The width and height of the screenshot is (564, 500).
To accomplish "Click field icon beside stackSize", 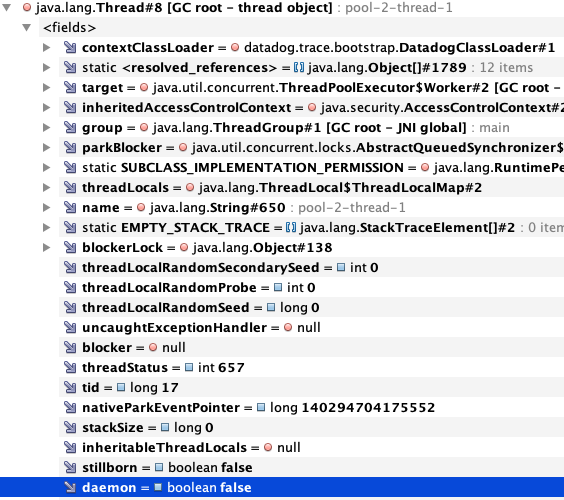I will (70, 427).
